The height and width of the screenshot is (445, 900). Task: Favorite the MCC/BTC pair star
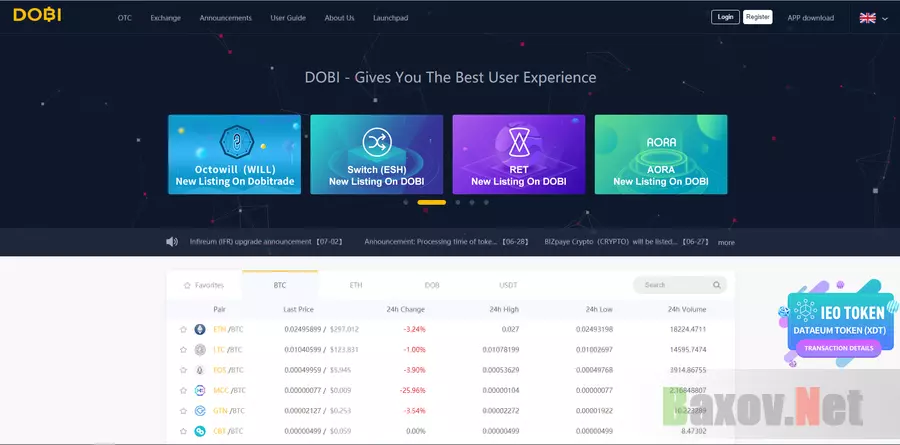183,390
